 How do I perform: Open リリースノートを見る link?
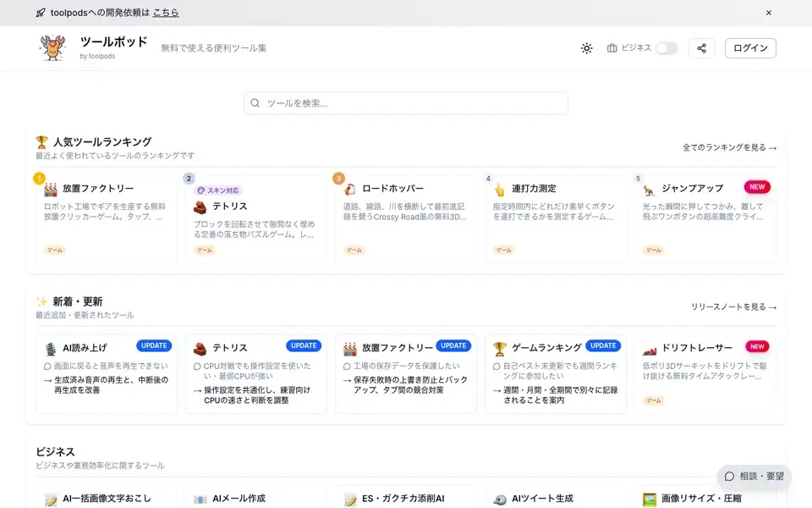coord(733,306)
